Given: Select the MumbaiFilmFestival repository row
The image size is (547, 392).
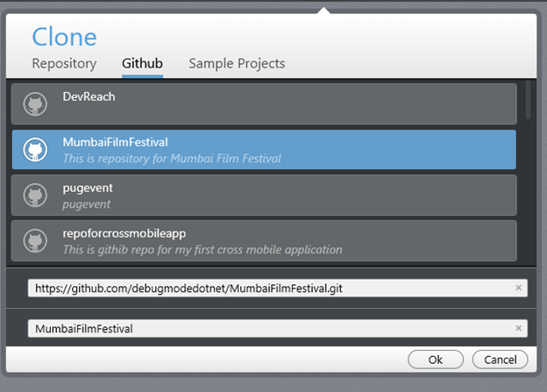Looking at the screenshot, I should [263, 149].
